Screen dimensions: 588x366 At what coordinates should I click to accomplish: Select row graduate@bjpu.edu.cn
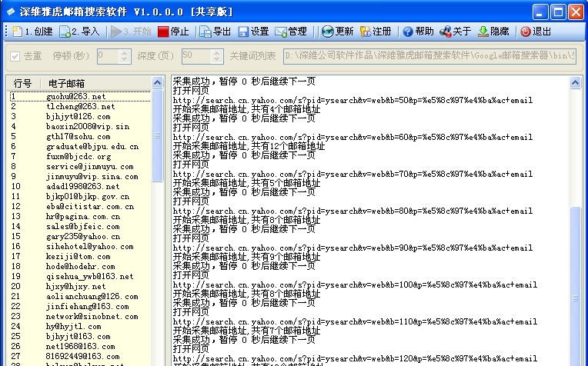click(x=79, y=146)
